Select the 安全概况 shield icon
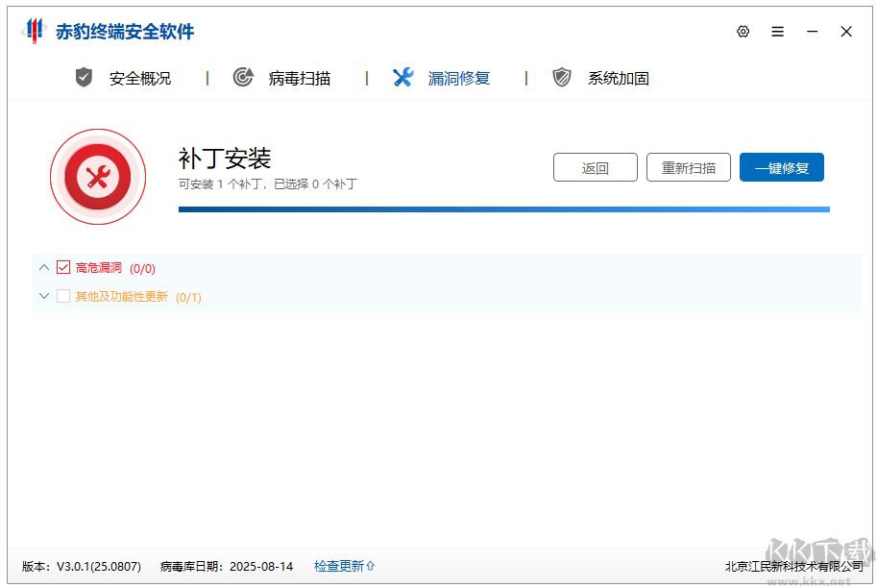877x588 pixels. (x=83, y=78)
